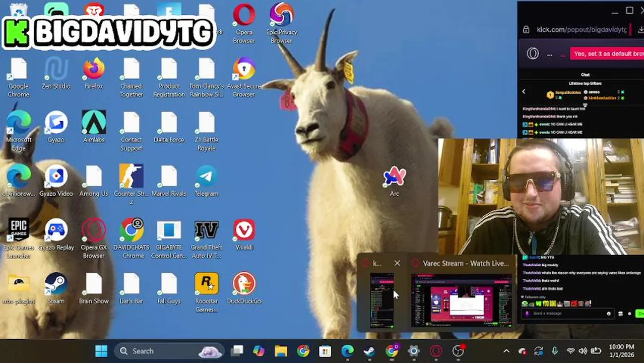Open the Telegram desktop shortcut
The height and width of the screenshot is (363, 644).
tap(207, 181)
